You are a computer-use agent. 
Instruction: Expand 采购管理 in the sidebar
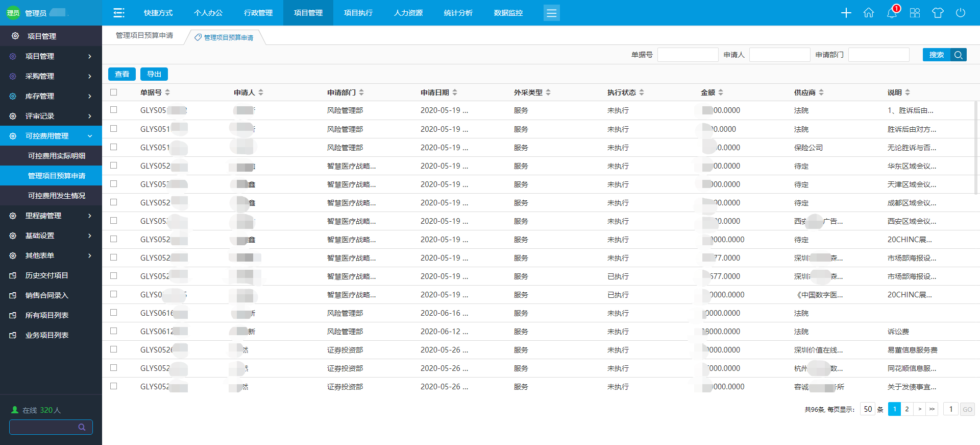coord(51,76)
